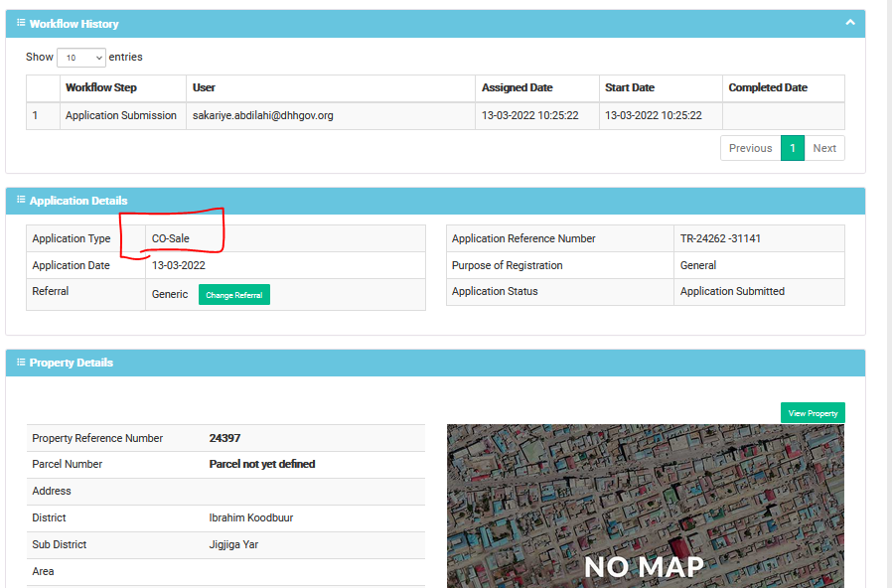Click the Application Submitted status value
The image size is (892, 588).
(732, 291)
